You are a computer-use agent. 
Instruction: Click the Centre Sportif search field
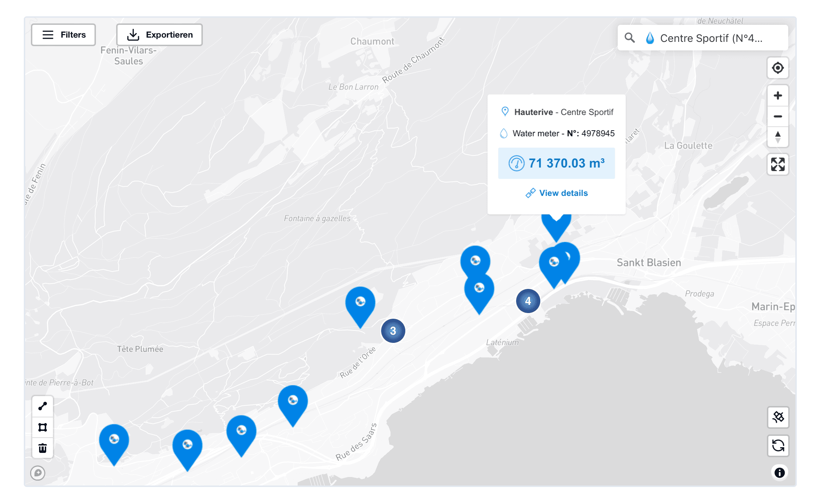click(710, 38)
